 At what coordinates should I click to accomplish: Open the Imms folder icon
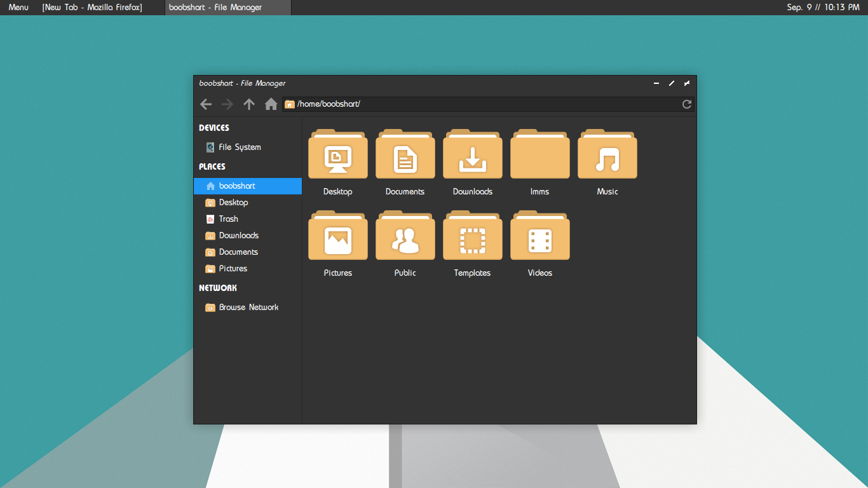[539, 154]
